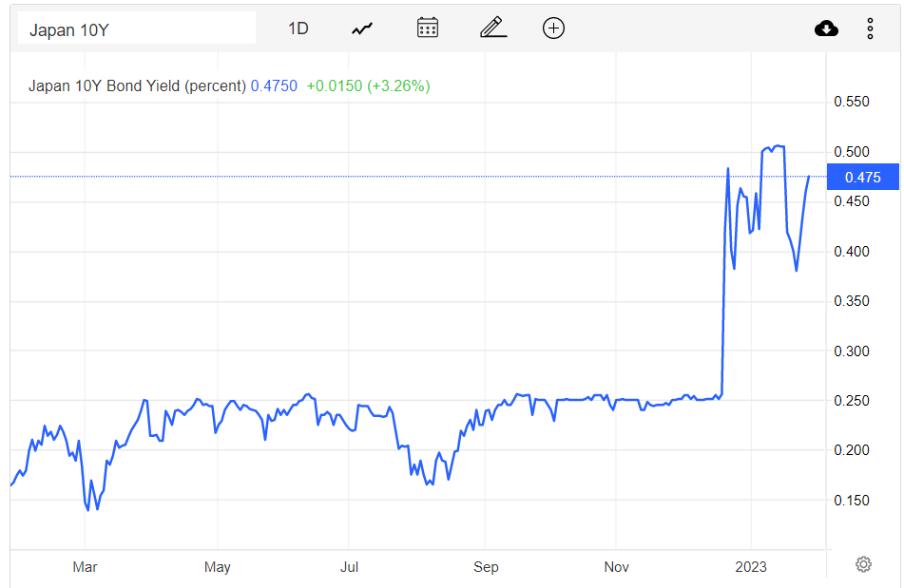904x588 pixels.
Task: Add a comparison with the plus icon
Action: pyautogui.click(x=553, y=28)
